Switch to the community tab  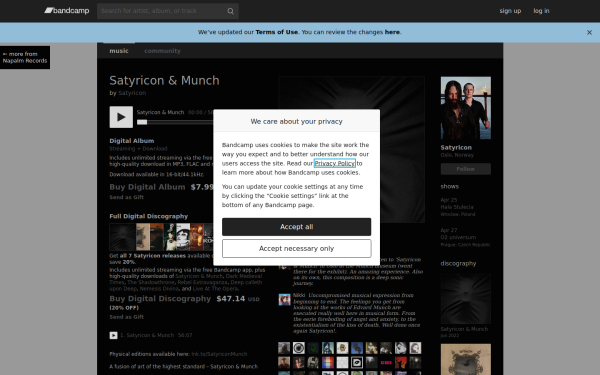(162, 51)
